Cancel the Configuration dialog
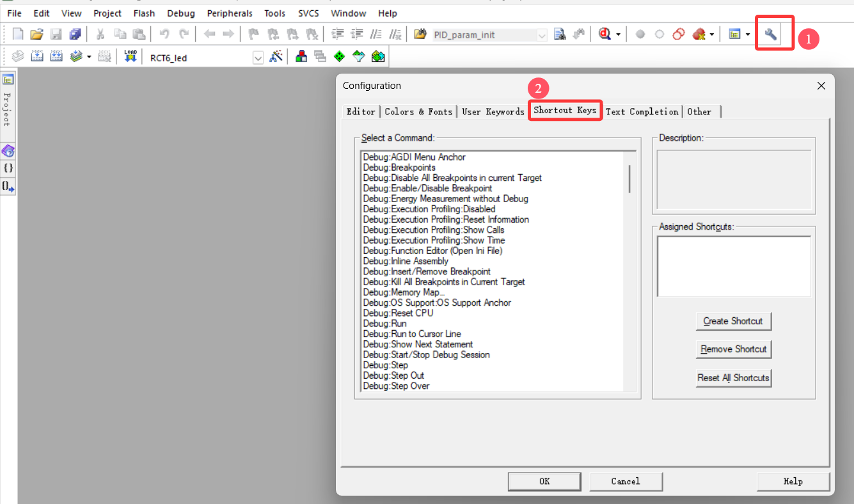Screen dimensions: 854x504 click(x=626, y=481)
